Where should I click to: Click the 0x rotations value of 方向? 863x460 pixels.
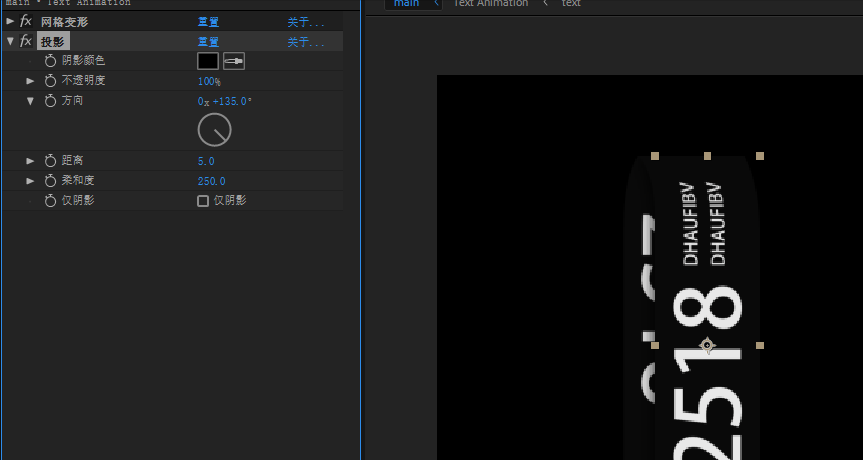tap(203, 101)
